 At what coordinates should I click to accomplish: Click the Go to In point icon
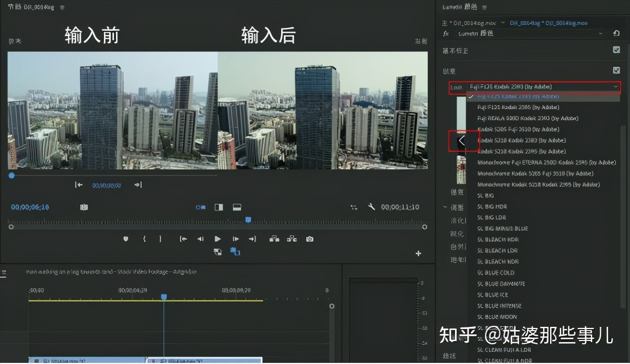click(183, 239)
